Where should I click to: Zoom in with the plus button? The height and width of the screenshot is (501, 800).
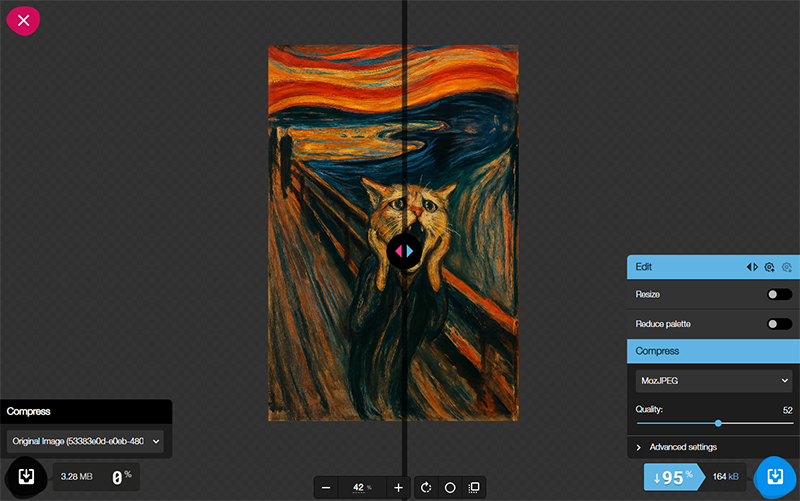[398, 488]
